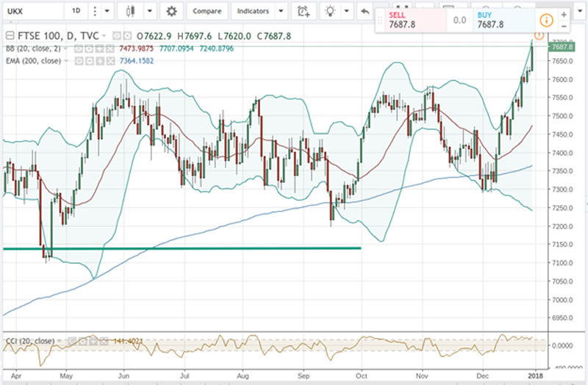Viewport: 588px width, 385px height.
Task: Decrease order quantity with minus
Action: 564,26
